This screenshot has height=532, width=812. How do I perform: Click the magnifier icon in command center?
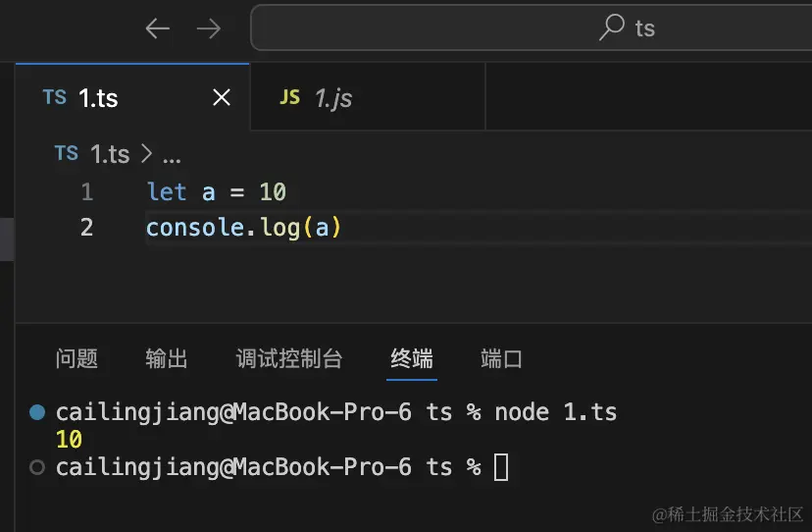pyautogui.click(x=612, y=27)
